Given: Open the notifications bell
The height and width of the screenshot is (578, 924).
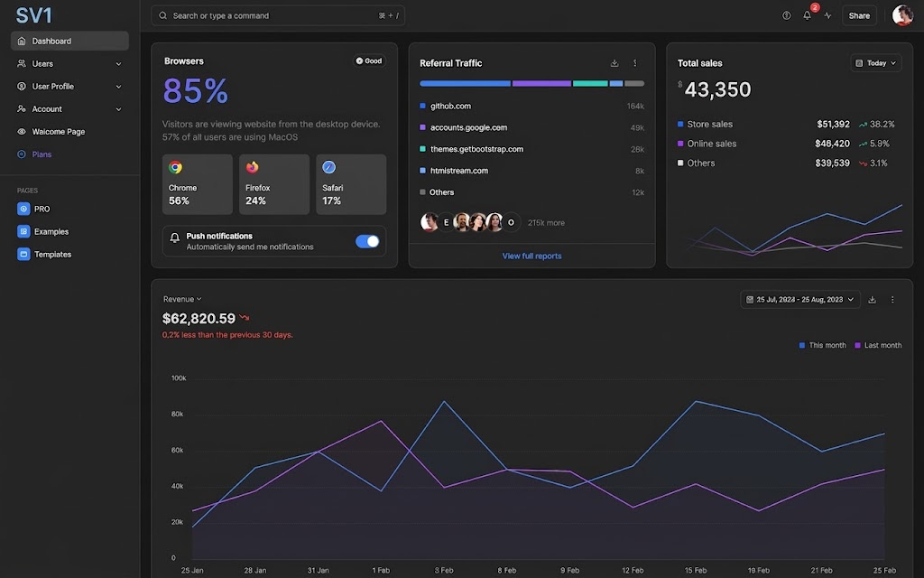Looking at the screenshot, I should (x=807, y=15).
